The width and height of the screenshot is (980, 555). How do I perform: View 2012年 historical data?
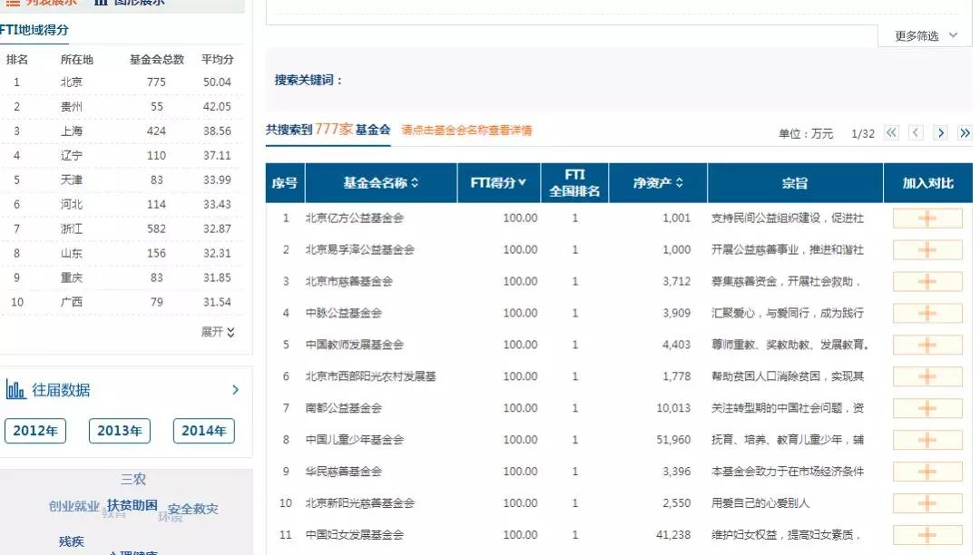click(x=35, y=431)
